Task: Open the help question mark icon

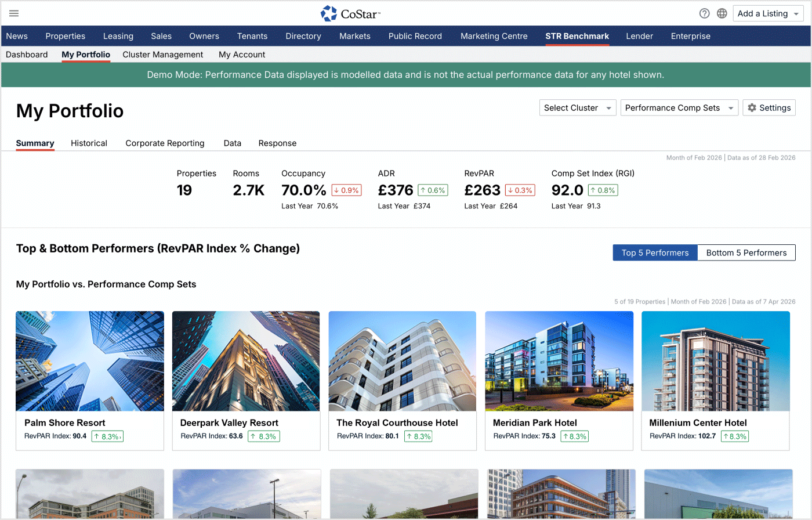Action: 704,13
